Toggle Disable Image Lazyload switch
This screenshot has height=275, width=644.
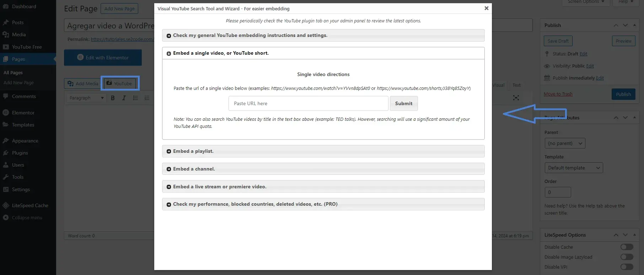tap(627, 257)
